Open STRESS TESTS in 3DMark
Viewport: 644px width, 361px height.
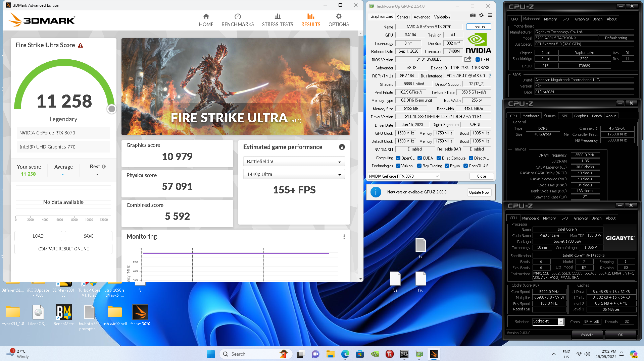pos(277,20)
